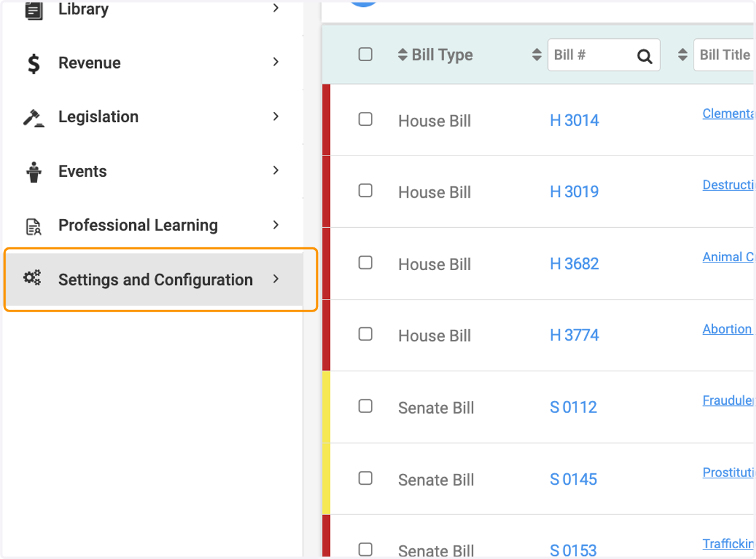Click House Bill text in H 3774 row

click(435, 336)
